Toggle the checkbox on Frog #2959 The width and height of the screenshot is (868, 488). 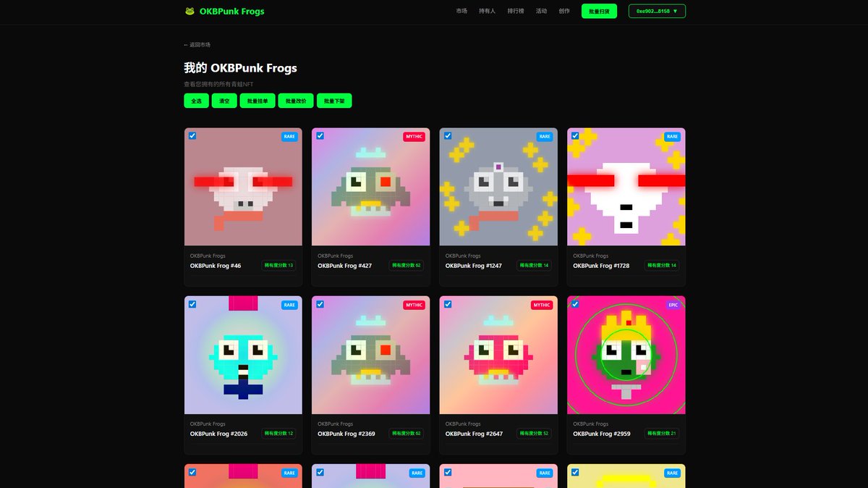pyautogui.click(x=575, y=304)
